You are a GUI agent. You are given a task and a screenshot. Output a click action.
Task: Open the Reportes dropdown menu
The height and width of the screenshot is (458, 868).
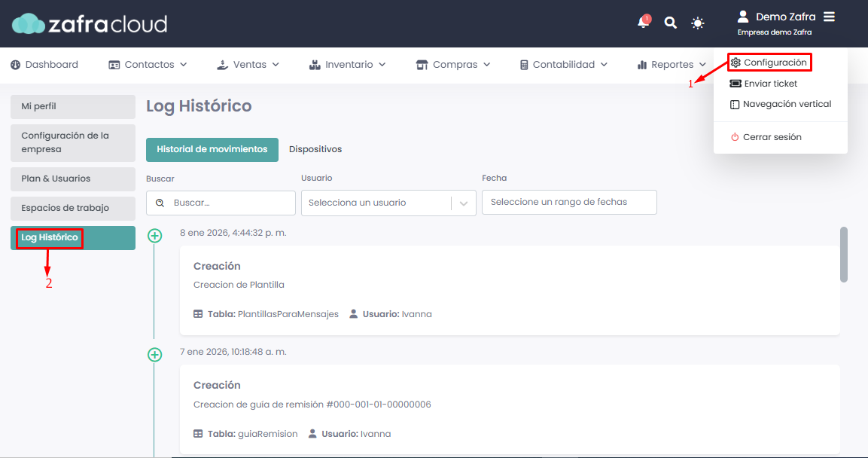click(x=672, y=65)
